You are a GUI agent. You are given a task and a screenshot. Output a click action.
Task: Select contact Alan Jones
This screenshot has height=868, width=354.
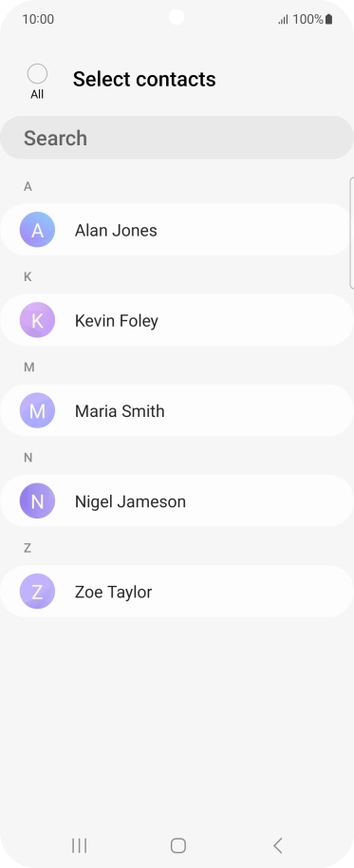(177, 229)
